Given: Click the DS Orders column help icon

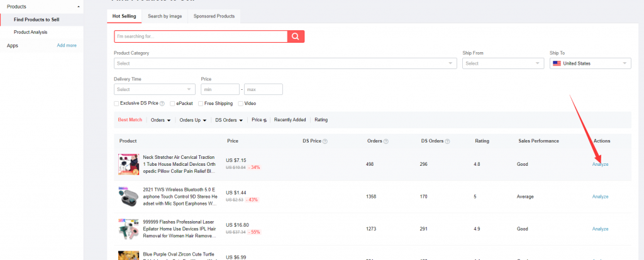Looking at the screenshot, I should [448, 141].
